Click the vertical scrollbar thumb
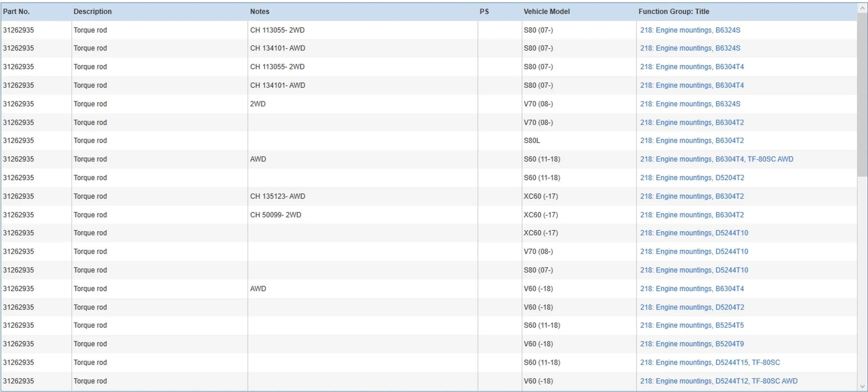This screenshot has height=392, width=868. (x=862, y=94)
